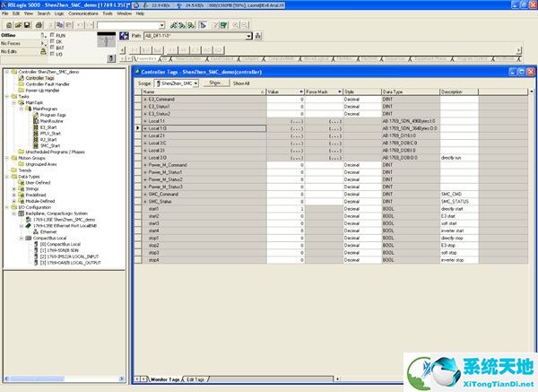The image size is (538, 392).
Task: Toggle the I/O status indicator box
Action: pyautogui.click(x=53, y=54)
